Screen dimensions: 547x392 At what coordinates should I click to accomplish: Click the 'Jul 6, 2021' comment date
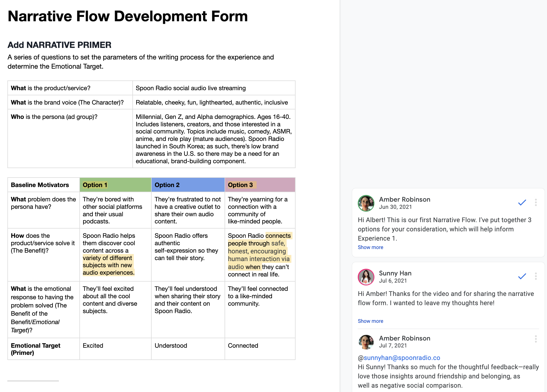pos(393,281)
